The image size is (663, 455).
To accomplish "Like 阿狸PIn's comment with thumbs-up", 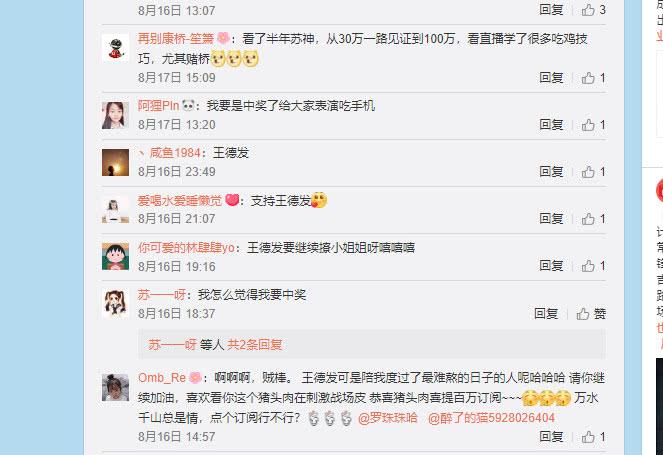I will (593, 125).
